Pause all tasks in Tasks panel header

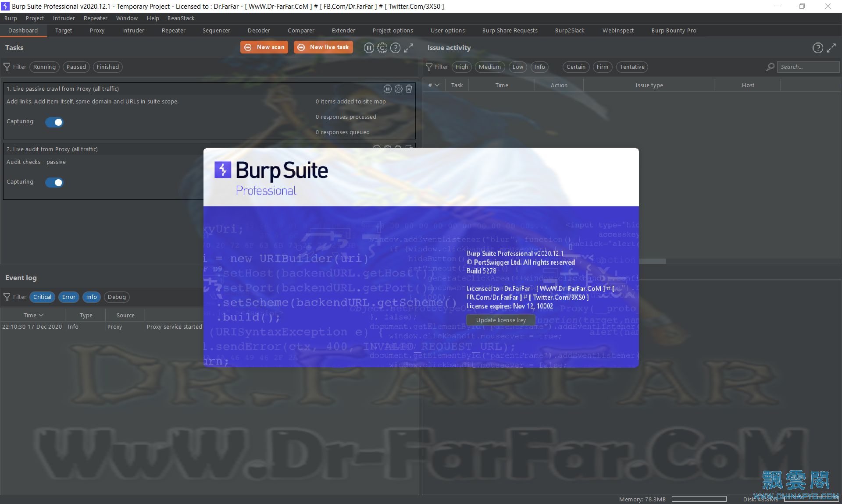click(x=369, y=48)
